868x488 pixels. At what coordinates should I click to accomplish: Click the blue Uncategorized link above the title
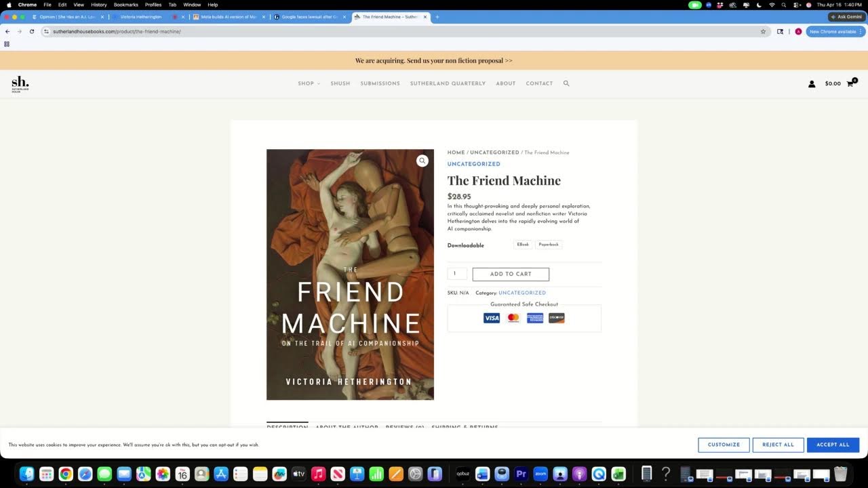pyautogui.click(x=474, y=164)
